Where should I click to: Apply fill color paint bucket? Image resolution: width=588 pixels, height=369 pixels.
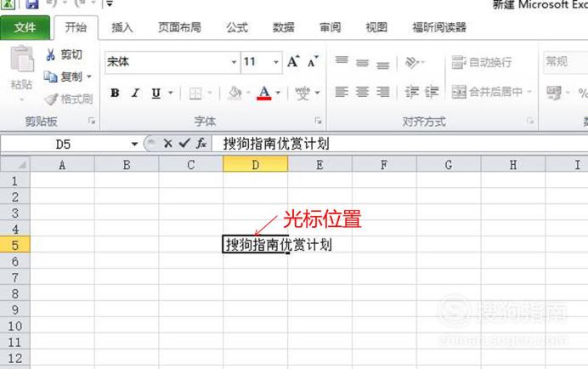click(x=235, y=93)
